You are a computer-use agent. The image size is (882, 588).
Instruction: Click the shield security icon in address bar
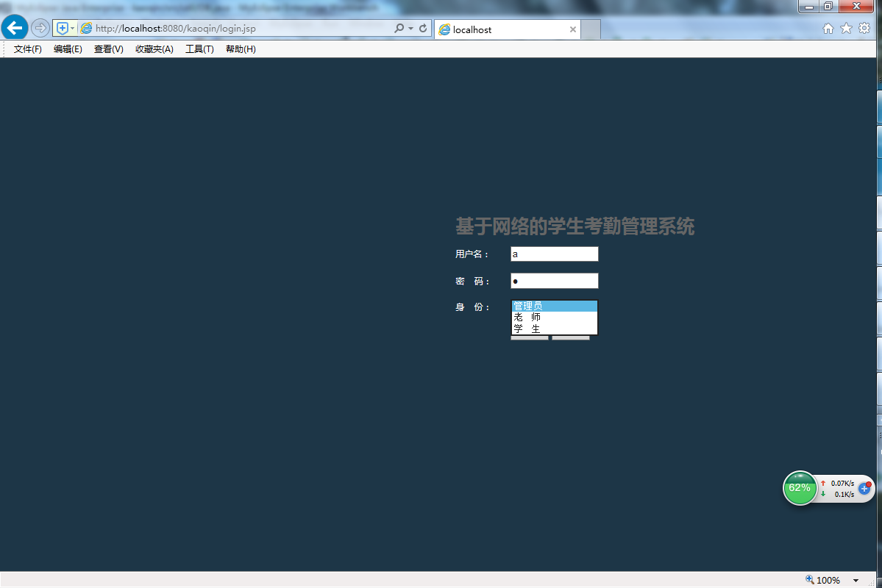pos(63,28)
